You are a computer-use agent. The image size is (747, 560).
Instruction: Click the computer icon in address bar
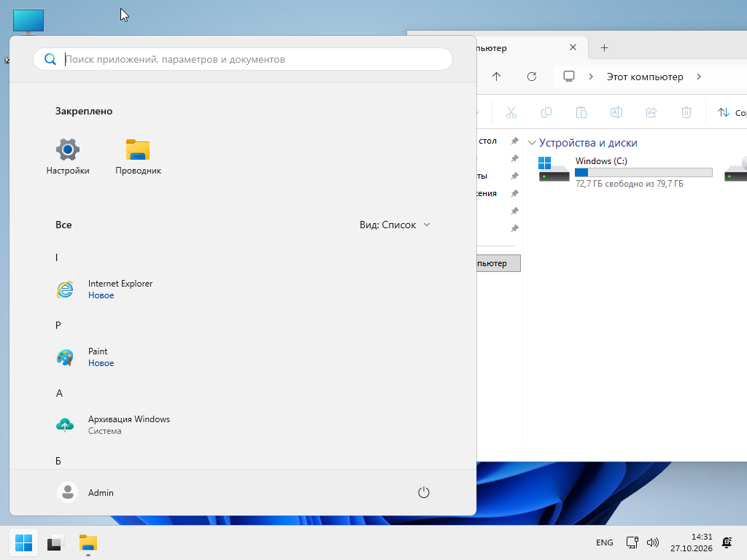[x=569, y=77]
